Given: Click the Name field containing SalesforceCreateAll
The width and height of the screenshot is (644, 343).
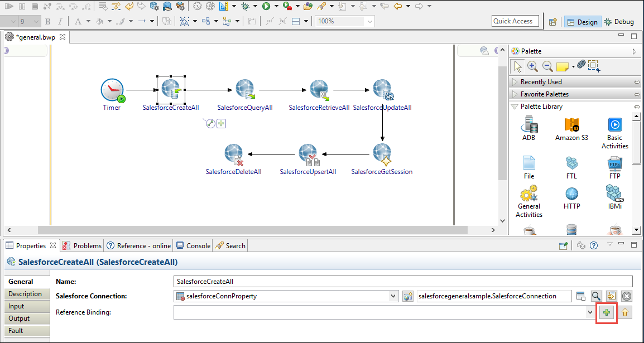Looking at the screenshot, I should coord(403,282).
